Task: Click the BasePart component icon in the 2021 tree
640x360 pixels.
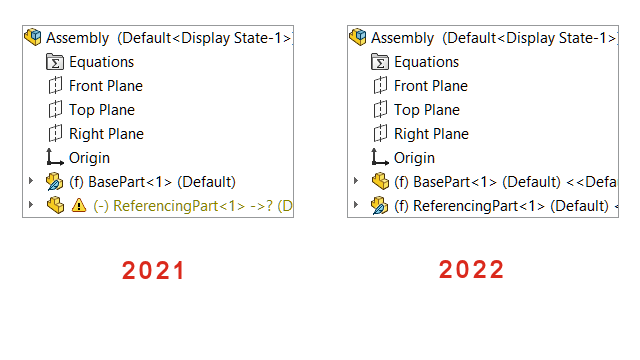Action: coord(55,182)
